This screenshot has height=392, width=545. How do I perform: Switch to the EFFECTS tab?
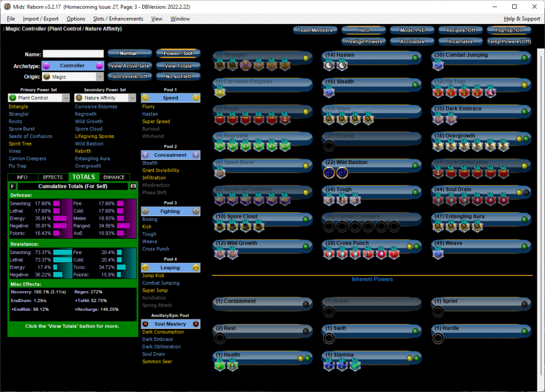[x=53, y=177]
